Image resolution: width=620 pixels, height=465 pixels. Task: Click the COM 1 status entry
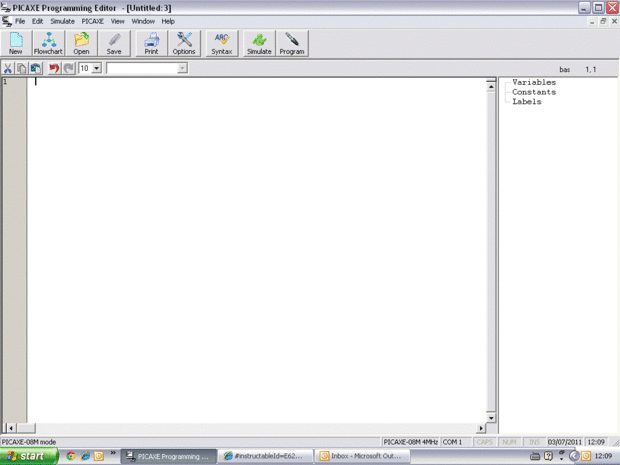click(x=456, y=442)
